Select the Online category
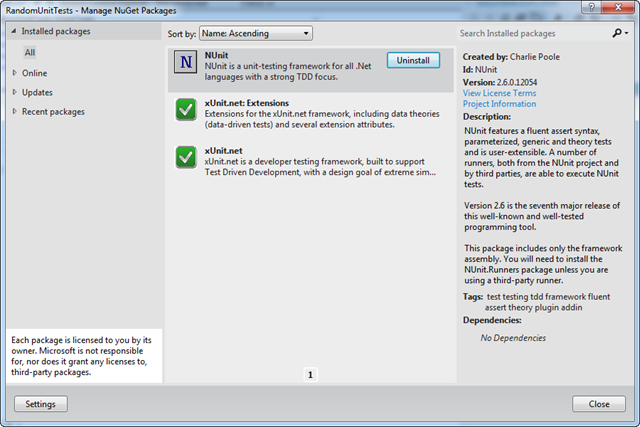This screenshot has width=640, height=427. pyautogui.click(x=34, y=73)
